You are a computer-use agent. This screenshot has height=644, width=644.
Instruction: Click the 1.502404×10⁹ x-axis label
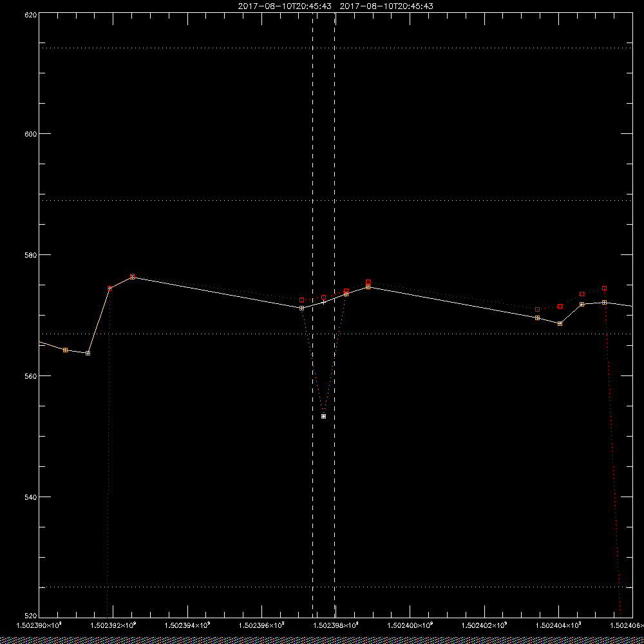click(558, 625)
